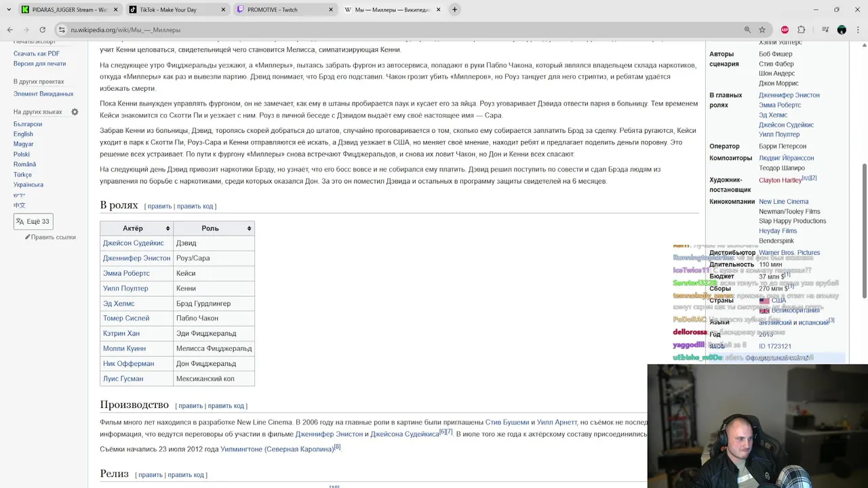Reload the Wikipedia page

(x=42, y=30)
